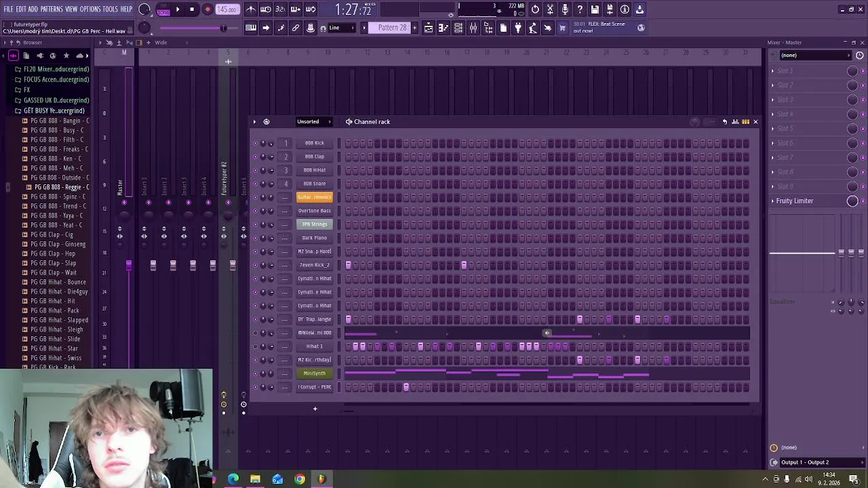The image size is (868, 488).
Task: Open the EDIT menu
Action: click(x=21, y=9)
